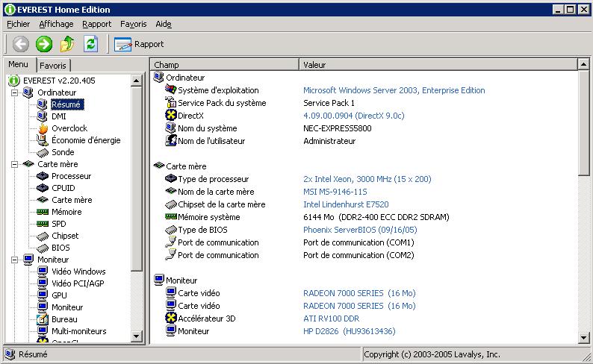Select Port de communication (COM2) value
This screenshot has height=364, width=593.
point(358,256)
